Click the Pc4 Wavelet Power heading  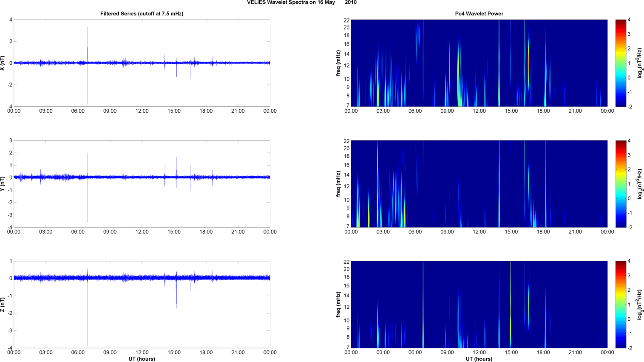479,14
